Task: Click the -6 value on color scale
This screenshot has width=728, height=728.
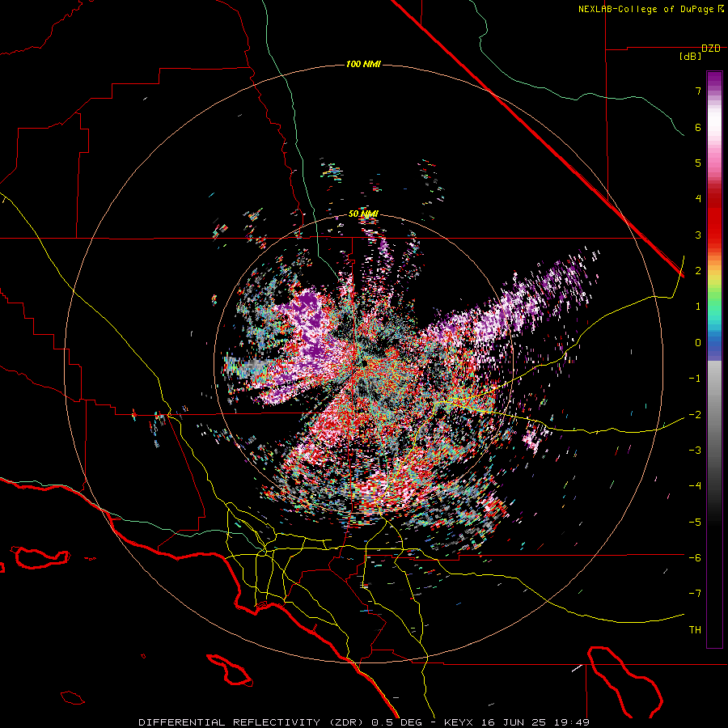Action: click(695, 557)
